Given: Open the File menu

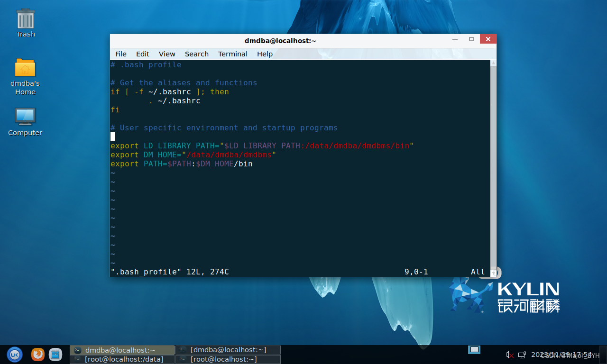Looking at the screenshot, I should point(121,54).
